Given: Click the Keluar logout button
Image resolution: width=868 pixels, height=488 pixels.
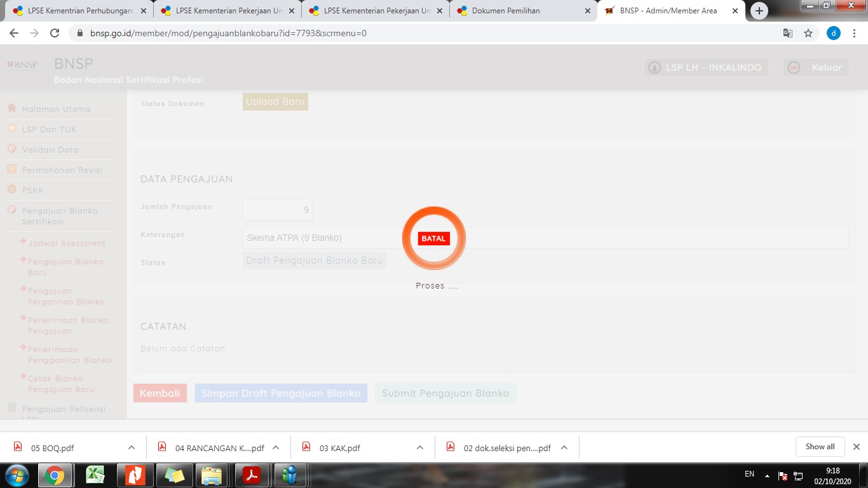Looking at the screenshot, I should tap(817, 67).
